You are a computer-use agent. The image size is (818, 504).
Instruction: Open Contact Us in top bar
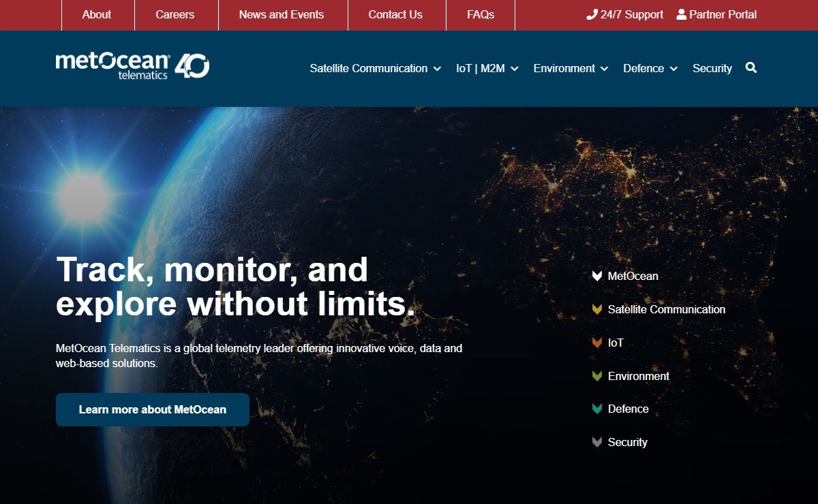coord(395,14)
